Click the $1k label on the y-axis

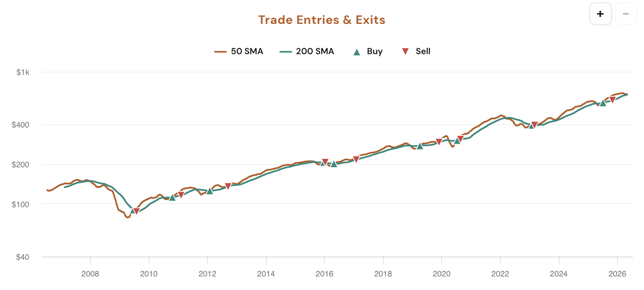(x=22, y=72)
